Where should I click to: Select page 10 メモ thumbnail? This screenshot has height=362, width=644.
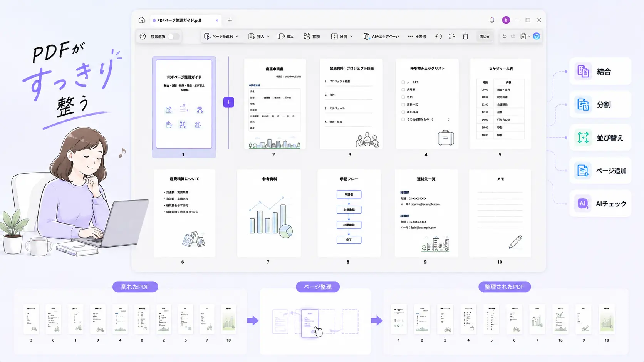[500, 213]
